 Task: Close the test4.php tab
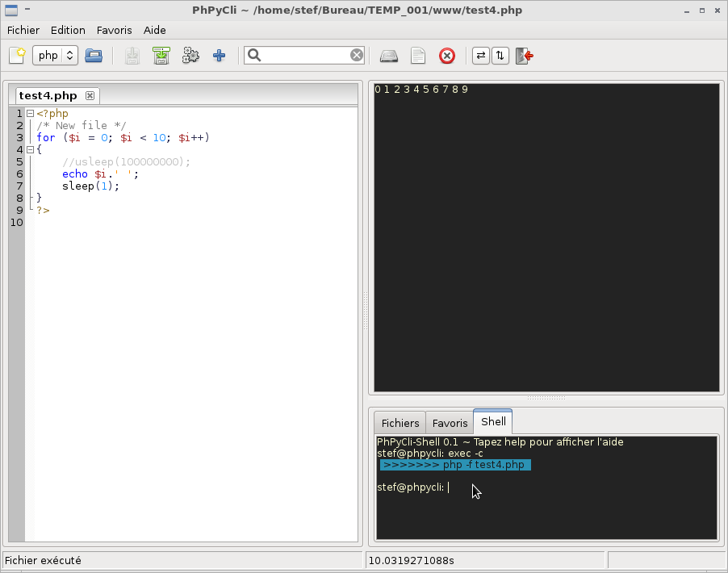pyautogui.click(x=90, y=96)
